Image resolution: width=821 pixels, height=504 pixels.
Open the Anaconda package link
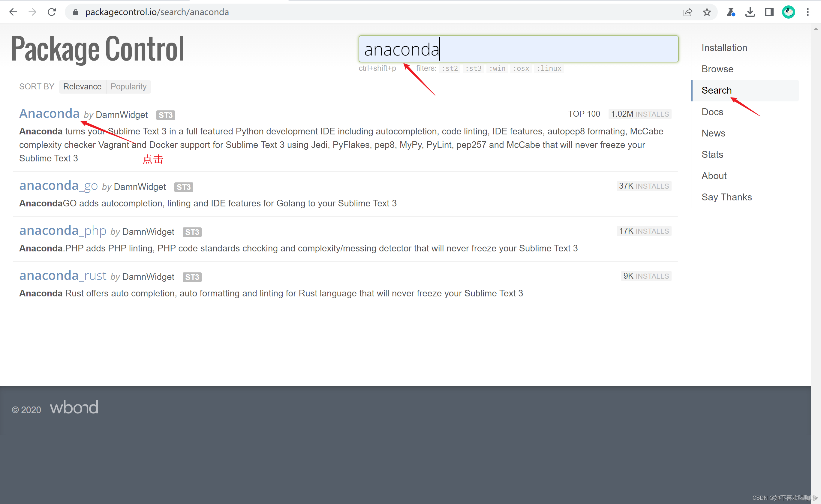tap(49, 114)
